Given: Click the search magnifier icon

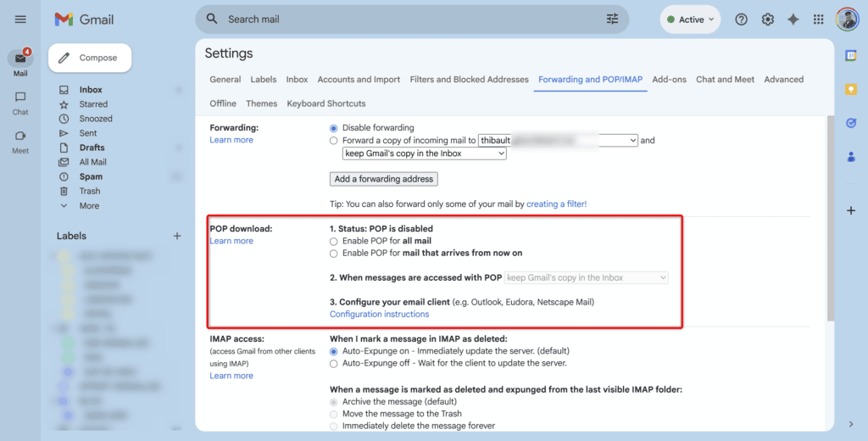Looking at the screenshot, I should pos(211,19).
